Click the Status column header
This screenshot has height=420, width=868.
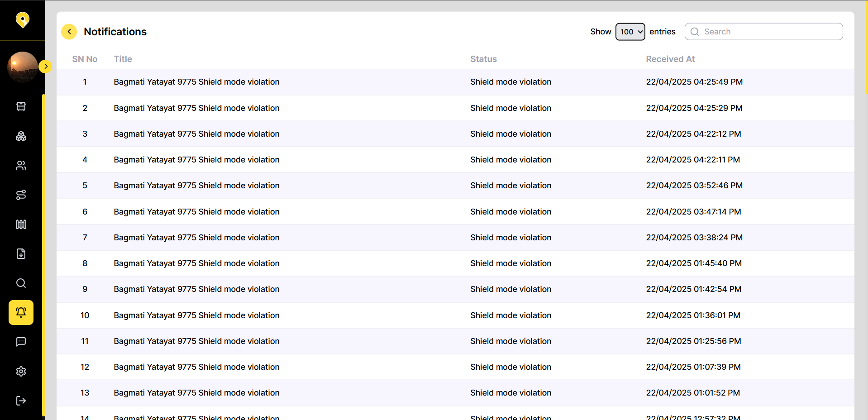[x=483, y=59]
